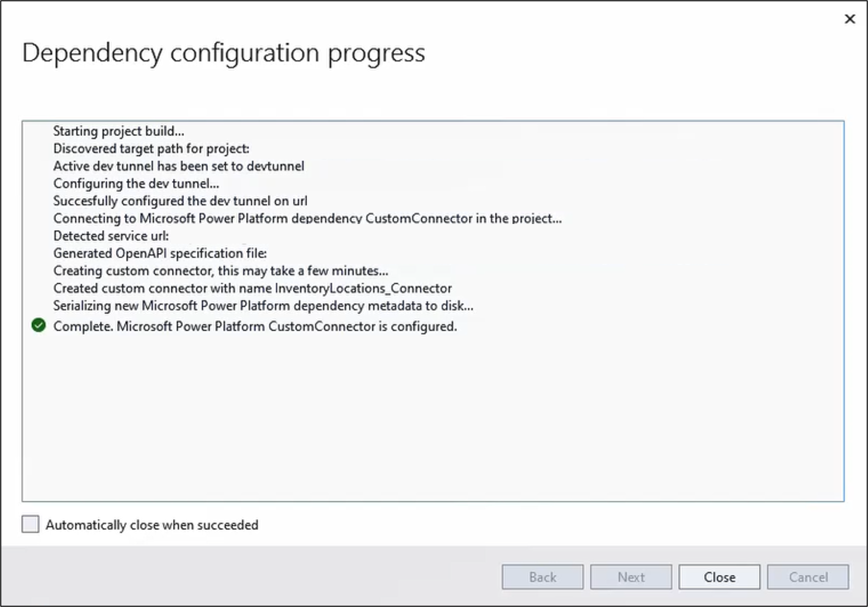Screen dimensions: 868x607
Task: Click the Creating custom connector message
Action: point(220,270)
